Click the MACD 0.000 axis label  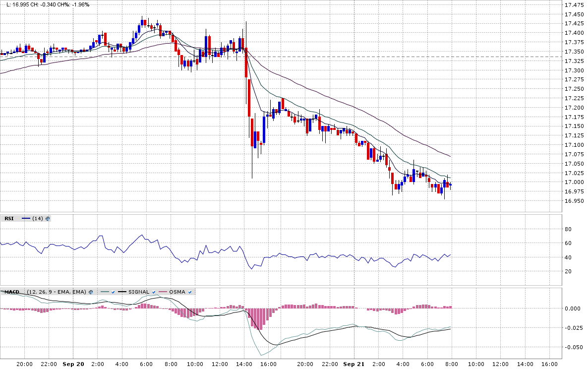(x=572, y=309)
